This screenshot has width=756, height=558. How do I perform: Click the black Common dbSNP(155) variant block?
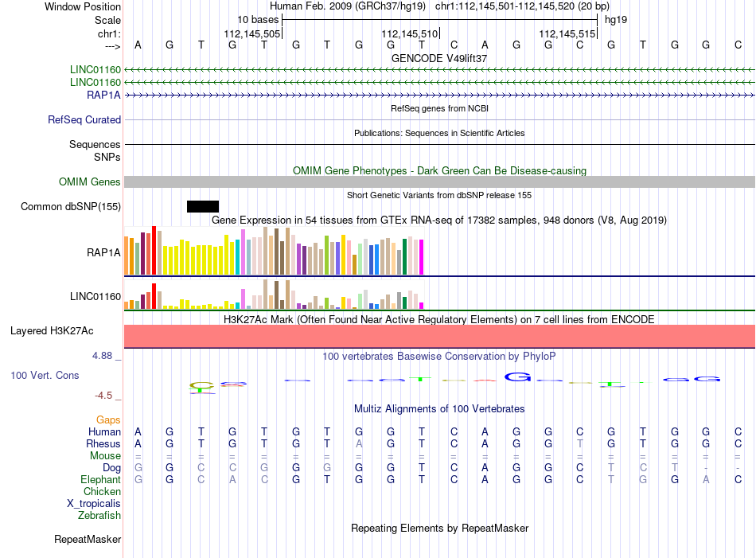203,206
